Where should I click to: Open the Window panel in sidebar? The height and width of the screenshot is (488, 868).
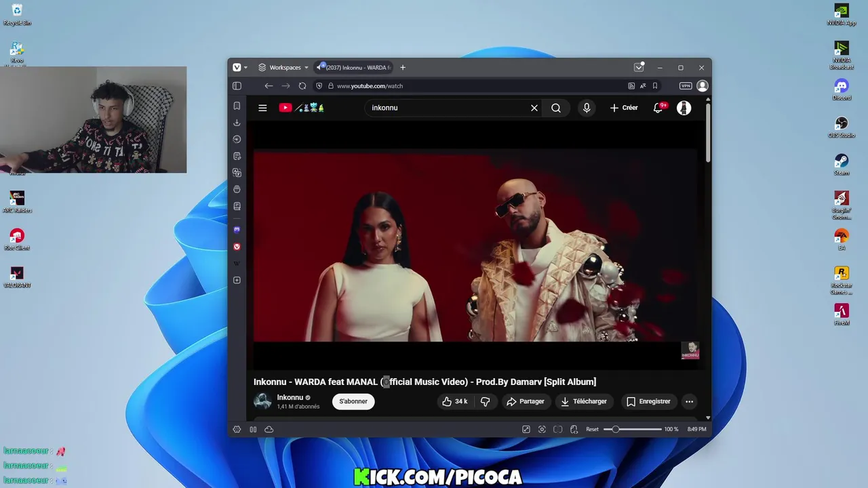[x=237, y=189]
